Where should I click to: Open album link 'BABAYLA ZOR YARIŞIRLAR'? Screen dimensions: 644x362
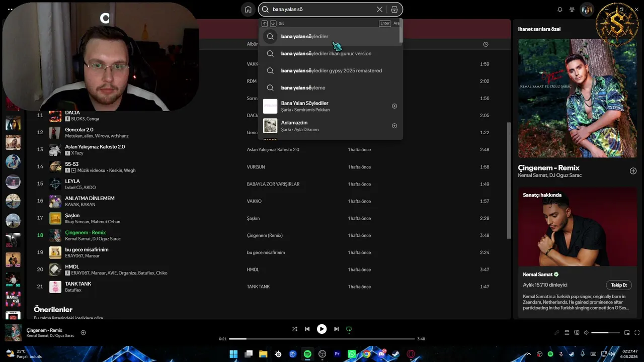click(273, 184)
